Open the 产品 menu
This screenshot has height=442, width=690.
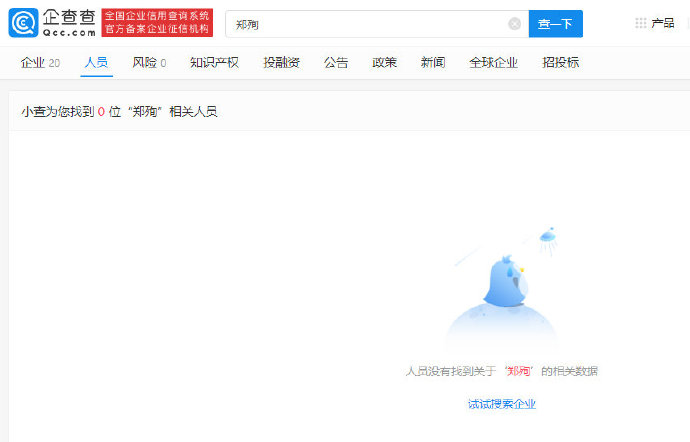[x=663, y=23]
